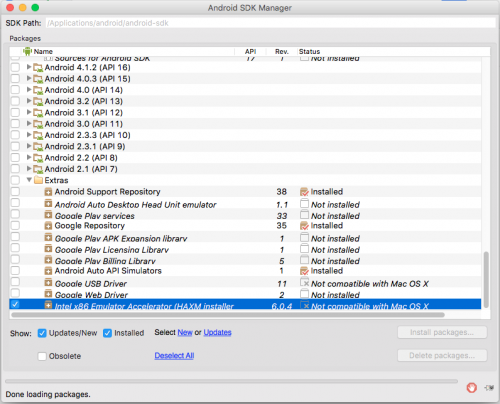Toggle the Updates/New checkbox
The width and height of the screenshot is (500, 404).
click(x=42, y=333)
